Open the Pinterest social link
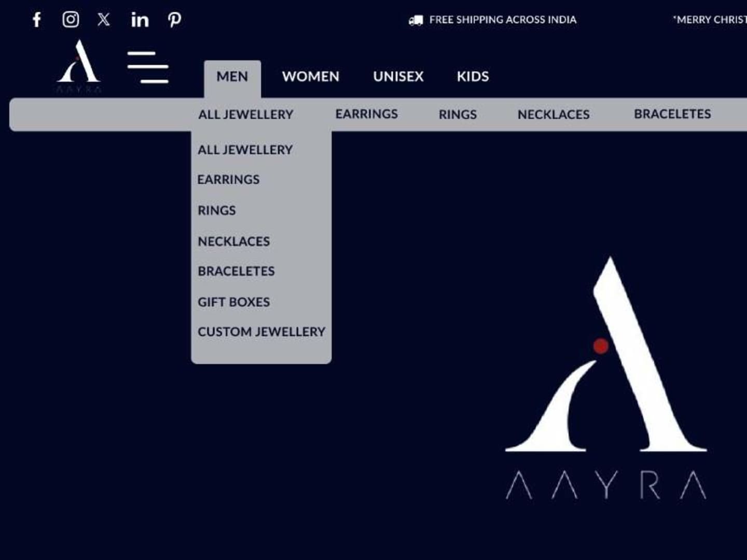 (174, 20)
